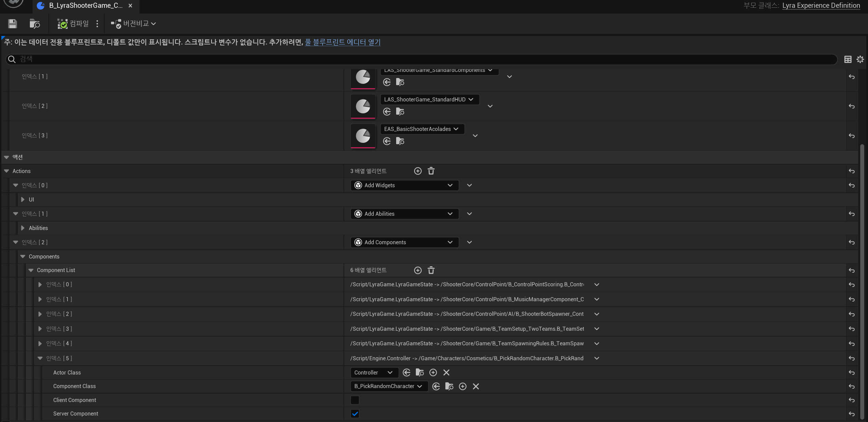This screenshot has width=868, height=422.
Task: Add element to Actions array
Action: [418, 171]
